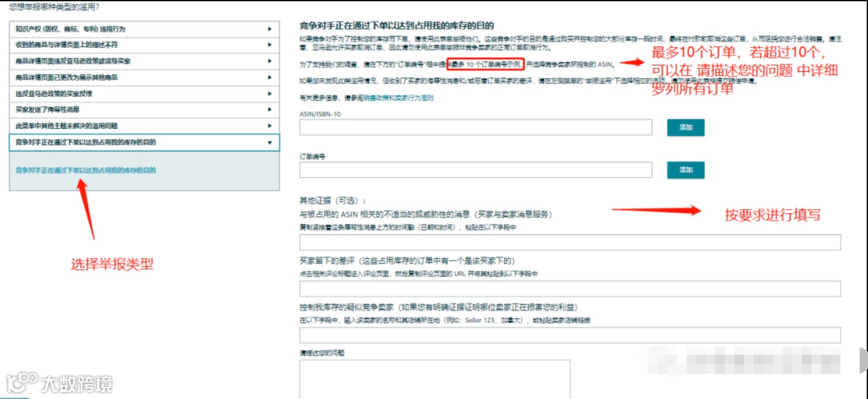Expand the 收到的商品与详情页面上的描述不符 row
The height and width of the screenshot is (399, 868).
[144, 45]
